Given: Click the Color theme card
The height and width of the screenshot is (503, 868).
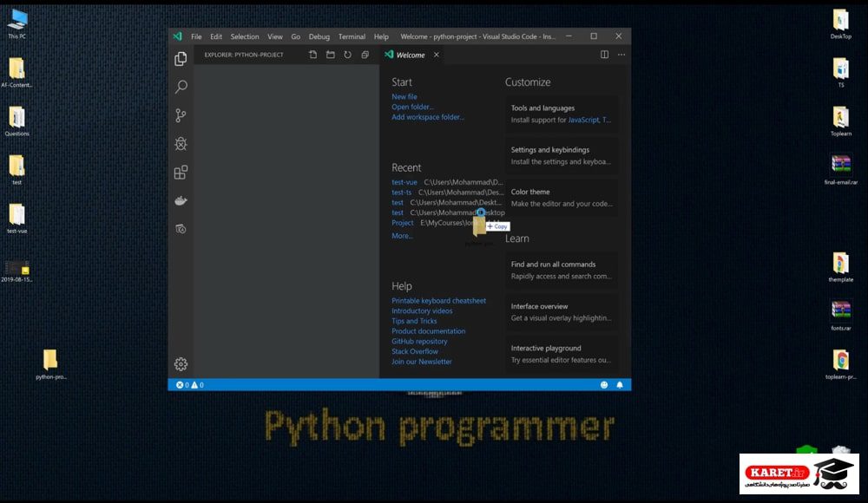Looking at the screenshot, I should click(x=562, y=198).
